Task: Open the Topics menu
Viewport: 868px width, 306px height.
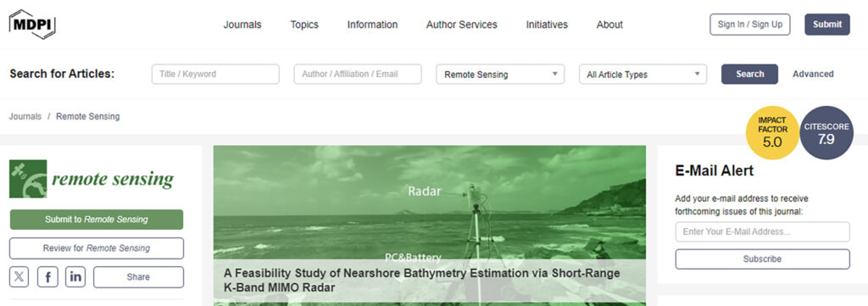Action: click(x=304, y=25)
